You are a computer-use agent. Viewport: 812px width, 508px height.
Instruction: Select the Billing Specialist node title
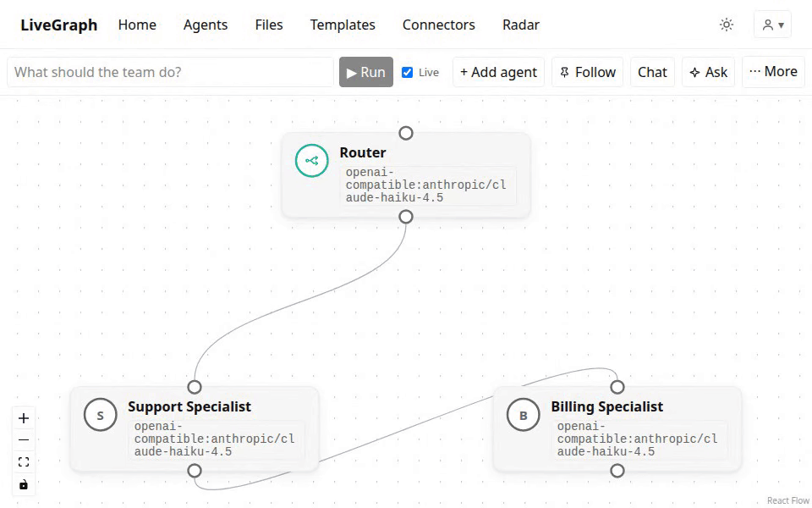click(x=607, y=406)
